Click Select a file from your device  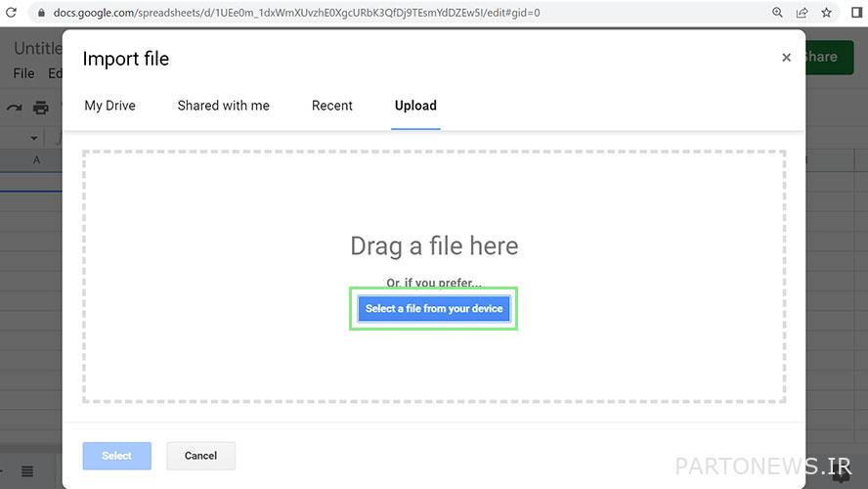[x=433, y=308]
